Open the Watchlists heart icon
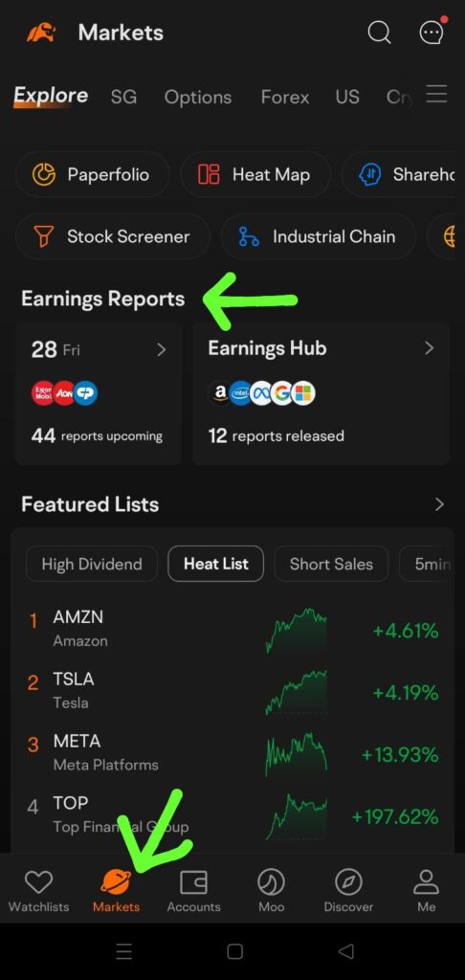 click(x=38, y=882)
